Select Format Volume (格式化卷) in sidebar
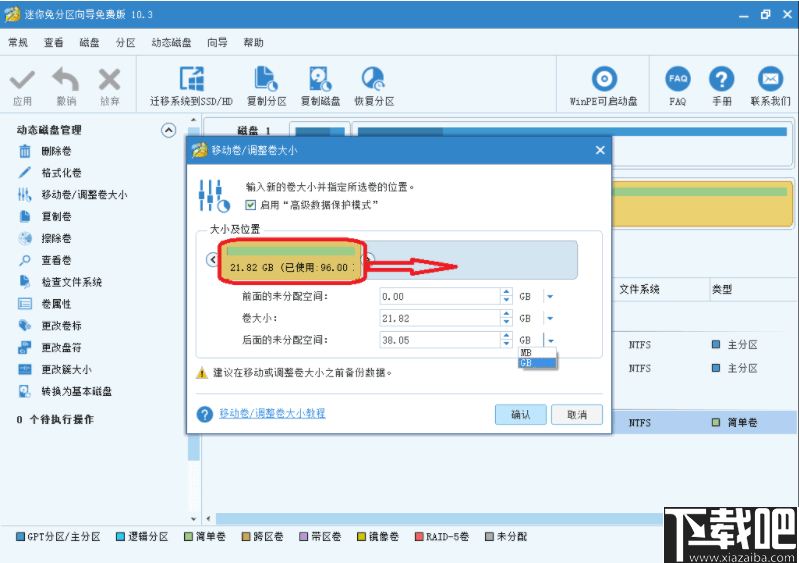799x563 pixels. (50, 173)
